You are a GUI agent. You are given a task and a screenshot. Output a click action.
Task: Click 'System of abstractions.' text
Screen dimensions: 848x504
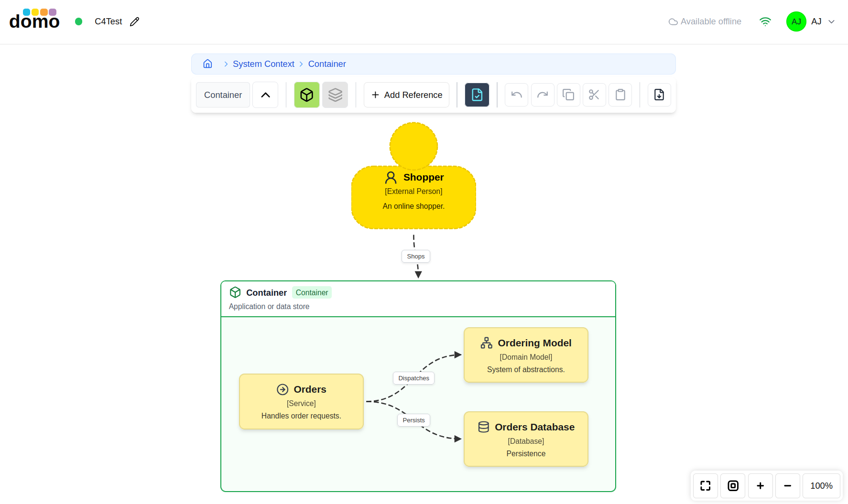(526, 370)
